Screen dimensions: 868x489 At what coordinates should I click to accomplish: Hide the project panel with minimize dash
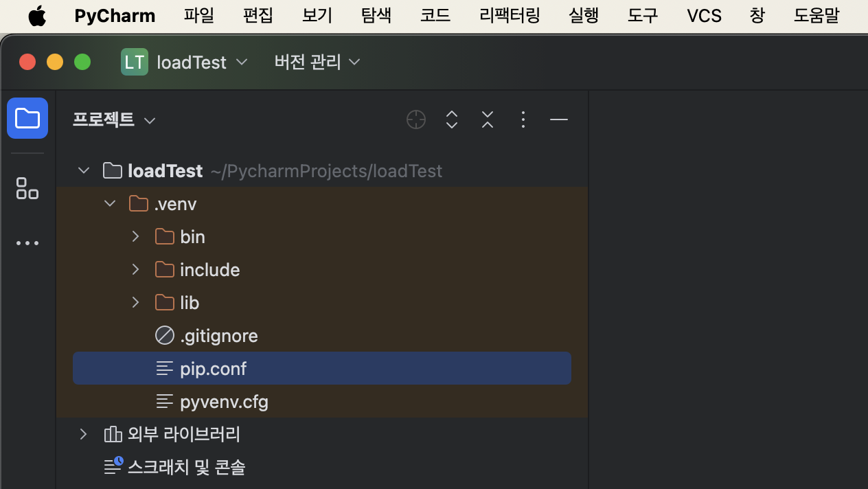(559, 120)
